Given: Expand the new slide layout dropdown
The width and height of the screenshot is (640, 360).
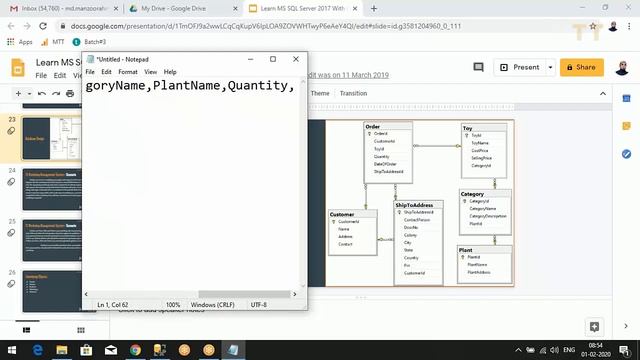Looking at the screenshot, I should 29,93.
